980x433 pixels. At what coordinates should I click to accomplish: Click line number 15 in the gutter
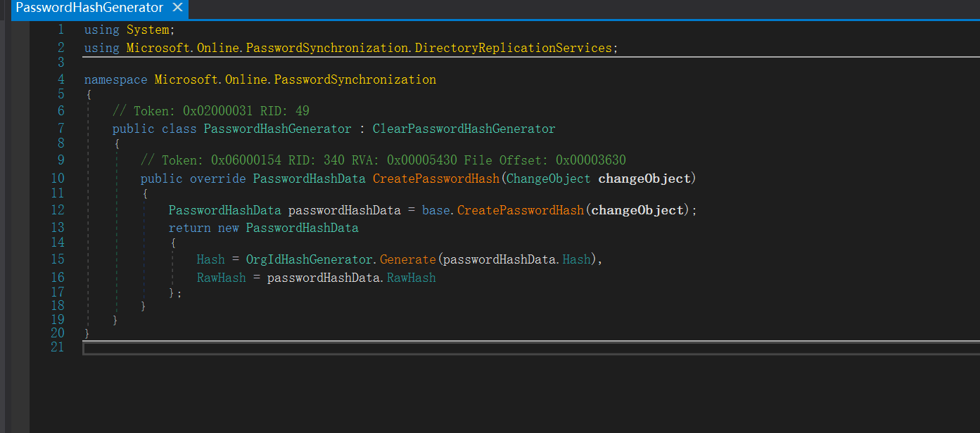pyautogui.click(x=57, y=259)
